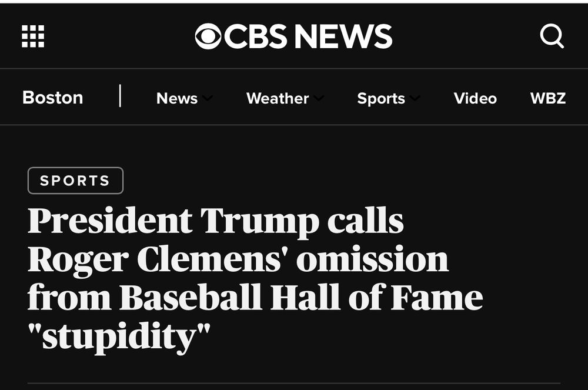The image size is (588, 390).
Task: Expand the Weather dropdown
Action: click(285, 98)
